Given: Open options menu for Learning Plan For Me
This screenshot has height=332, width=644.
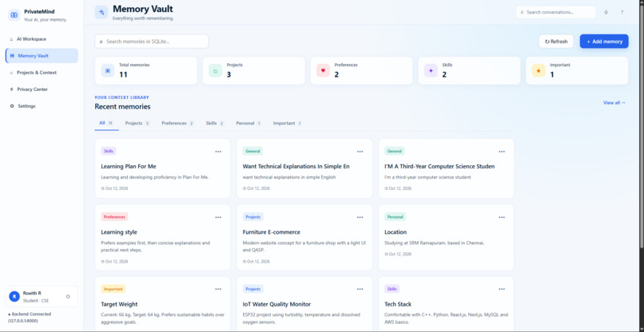Looking at the screenshot, I should (x=218, y=152).
